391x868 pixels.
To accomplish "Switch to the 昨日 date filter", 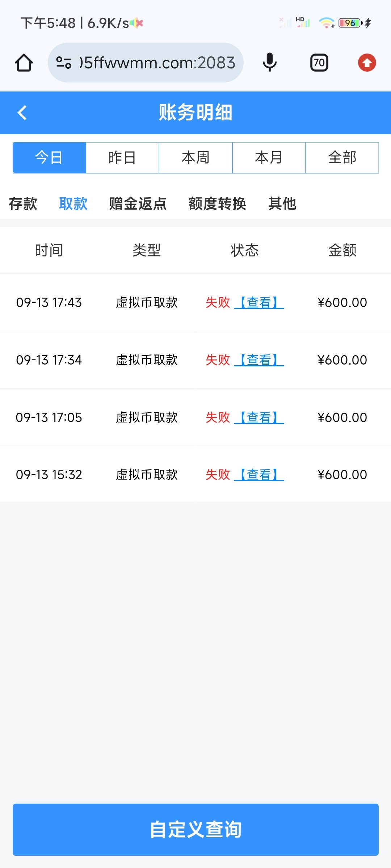I will click(122, 158).
